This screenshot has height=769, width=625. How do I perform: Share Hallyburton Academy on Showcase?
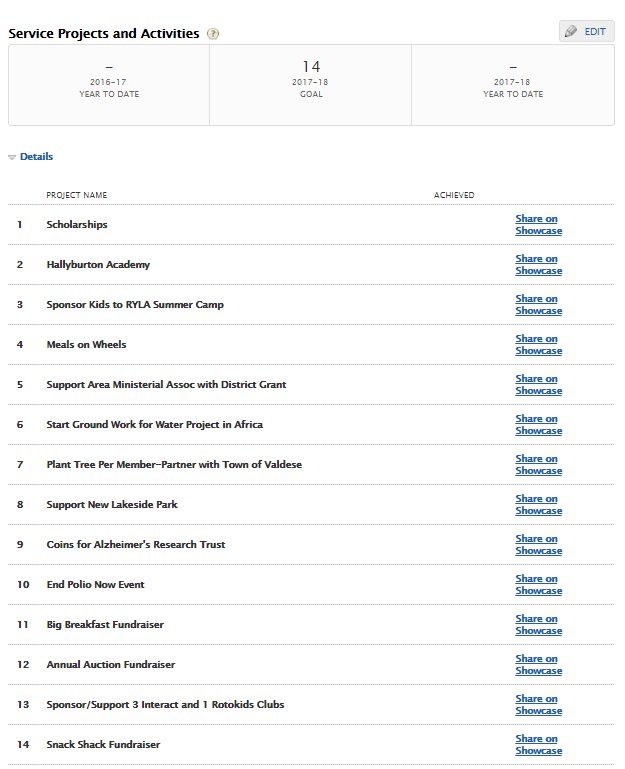click(x=538, y=264)
